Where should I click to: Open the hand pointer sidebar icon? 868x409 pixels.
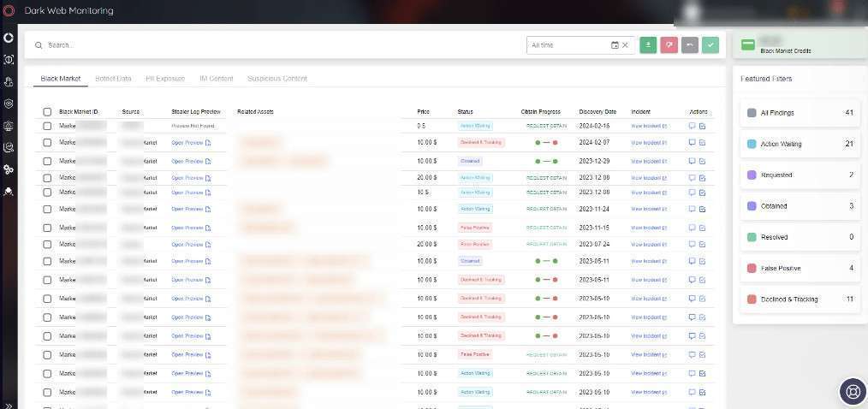coord(9,82)
